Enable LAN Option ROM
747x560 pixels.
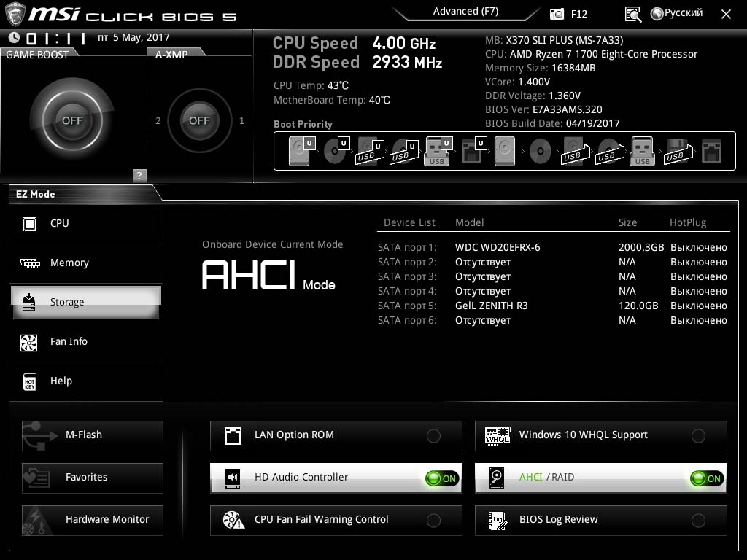(336, 435)
